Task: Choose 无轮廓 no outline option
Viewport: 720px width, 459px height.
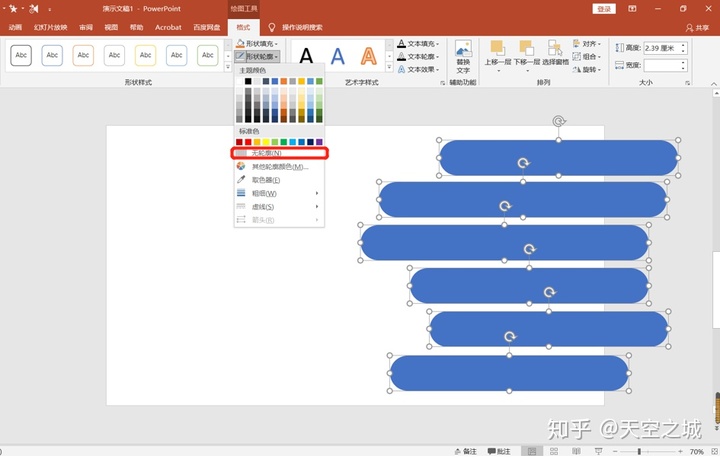Action: point(279,153)
